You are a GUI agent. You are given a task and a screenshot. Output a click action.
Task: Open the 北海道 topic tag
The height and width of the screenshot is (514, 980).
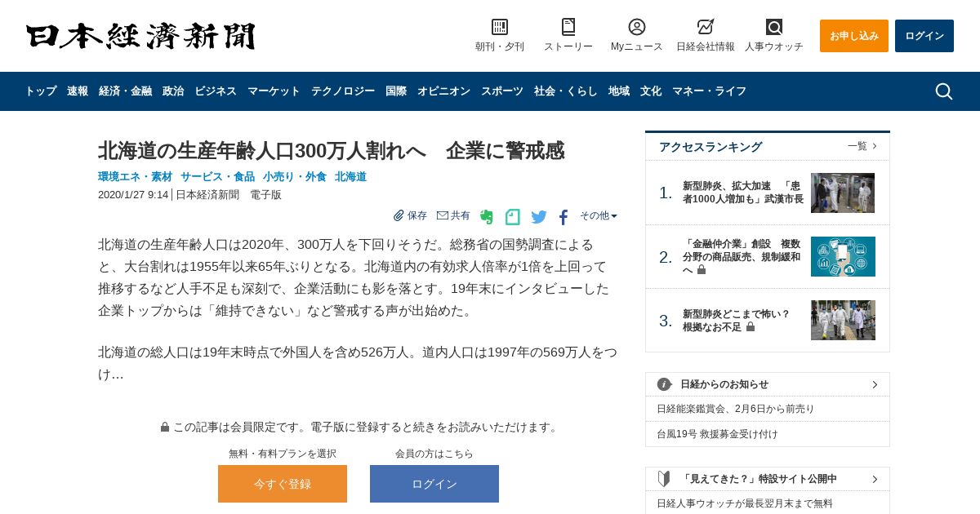tap(350, 177)
